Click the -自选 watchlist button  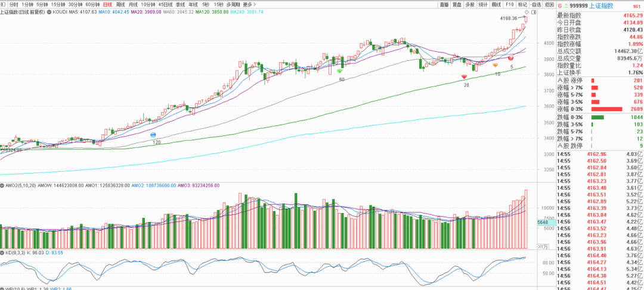(535, 5)
